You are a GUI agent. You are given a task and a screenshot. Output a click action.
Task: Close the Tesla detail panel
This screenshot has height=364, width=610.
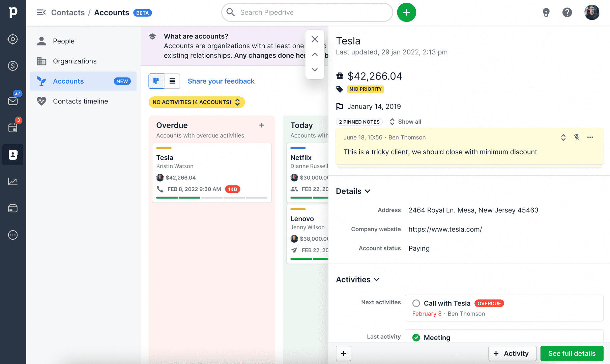(315, 39)
